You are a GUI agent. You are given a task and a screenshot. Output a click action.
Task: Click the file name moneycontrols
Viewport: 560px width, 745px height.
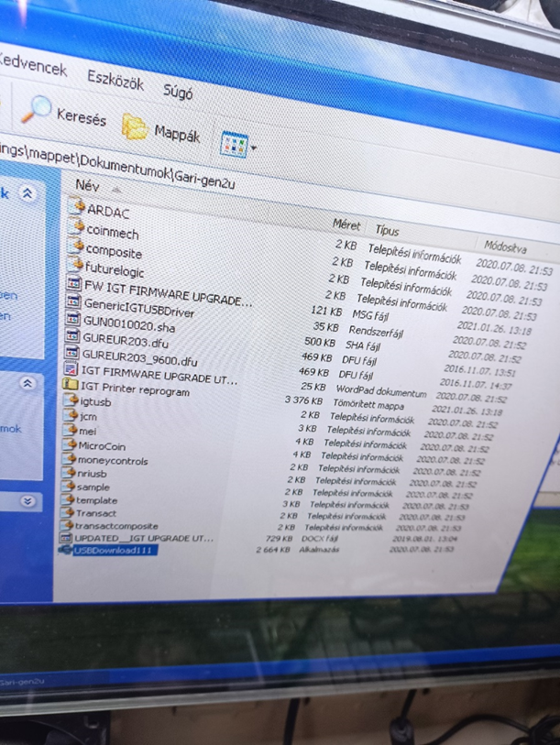(113, 460)
